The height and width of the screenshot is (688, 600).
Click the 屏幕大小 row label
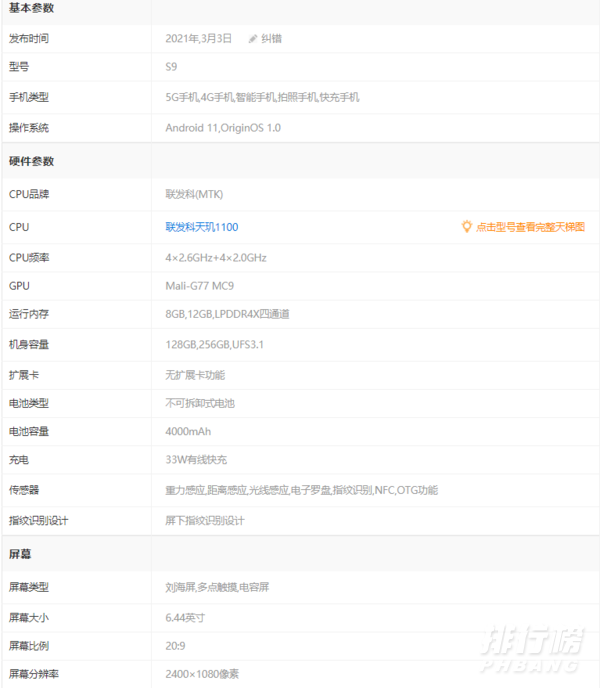point(29,617)
